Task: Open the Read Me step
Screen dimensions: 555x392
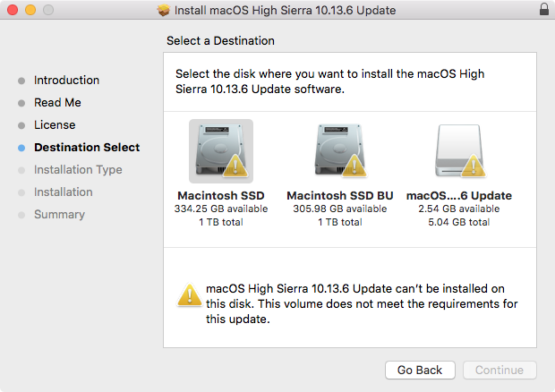Action: pyautogui.click(x=57, y=102)
